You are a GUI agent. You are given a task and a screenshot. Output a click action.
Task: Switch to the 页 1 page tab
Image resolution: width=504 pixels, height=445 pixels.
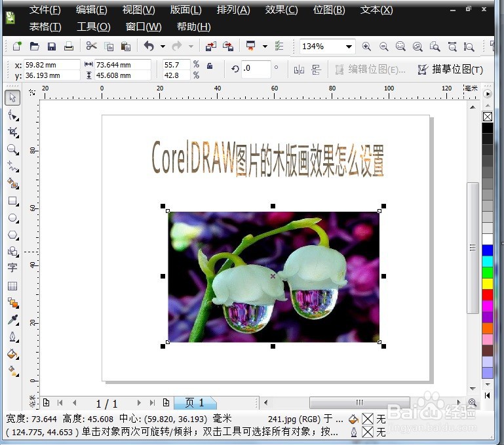pyautogui.click(x=195, y=402)
